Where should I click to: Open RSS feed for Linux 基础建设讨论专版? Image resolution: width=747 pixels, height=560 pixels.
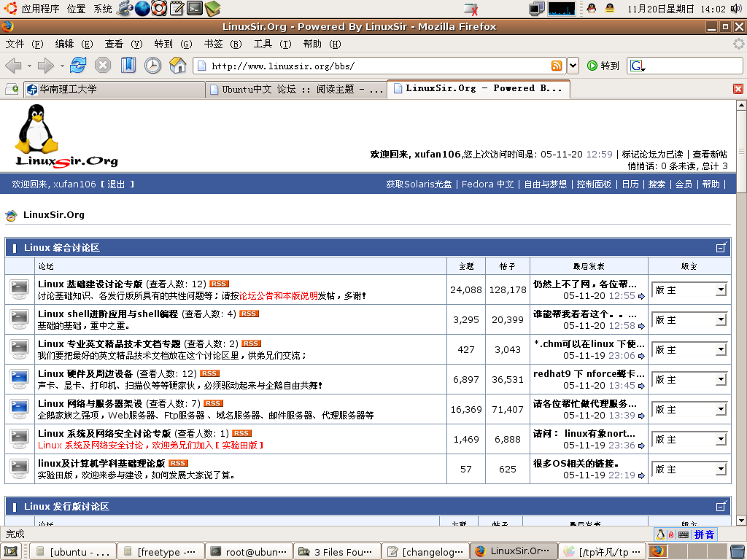point(219,284)
